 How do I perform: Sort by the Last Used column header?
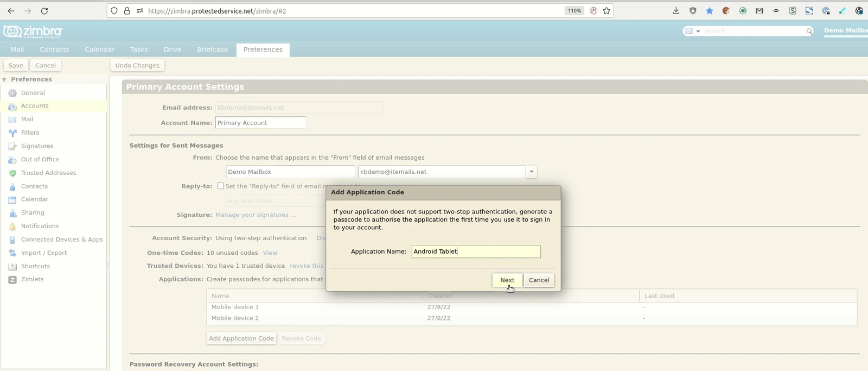[x=748, y=296]
